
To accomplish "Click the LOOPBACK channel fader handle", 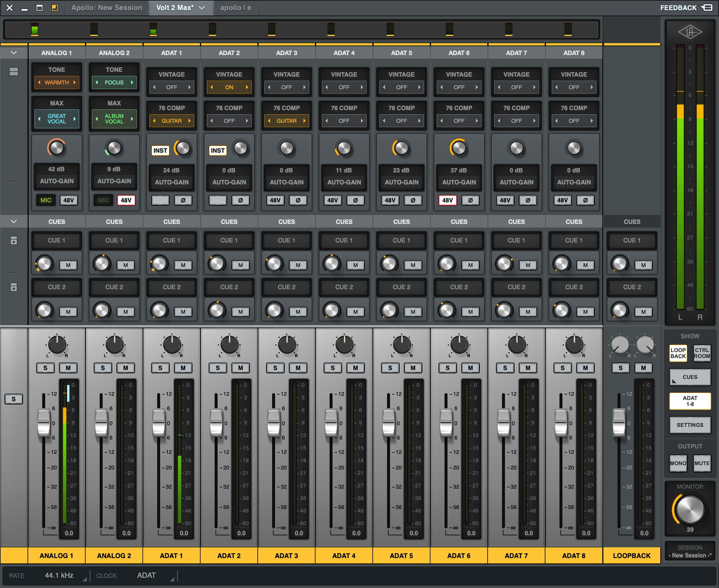I will 619,423.
